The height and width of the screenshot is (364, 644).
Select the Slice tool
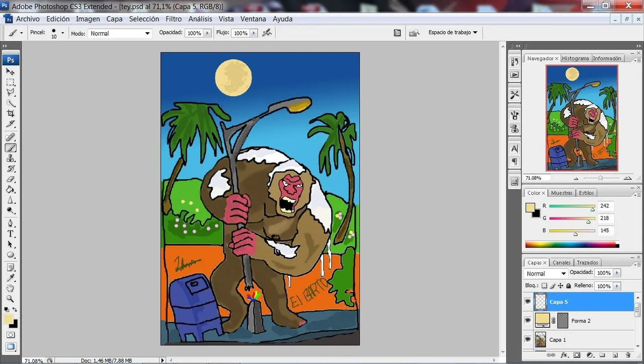click(11, 124)
